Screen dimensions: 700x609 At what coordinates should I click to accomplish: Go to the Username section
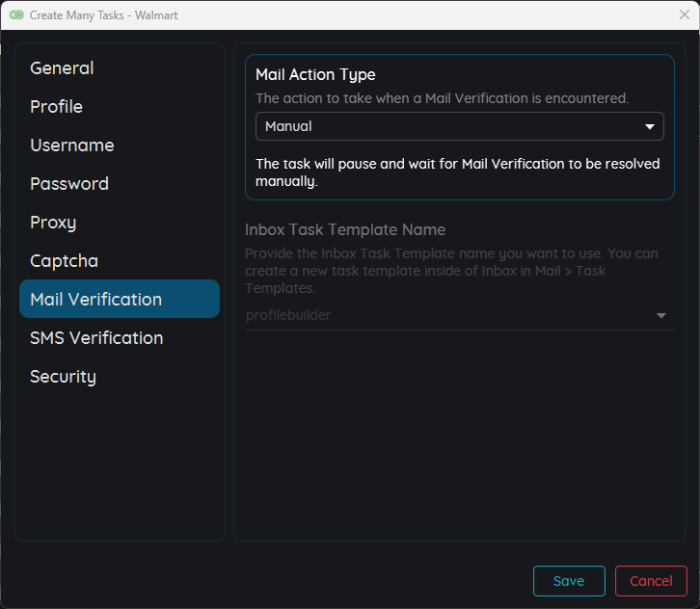point(71,146)
